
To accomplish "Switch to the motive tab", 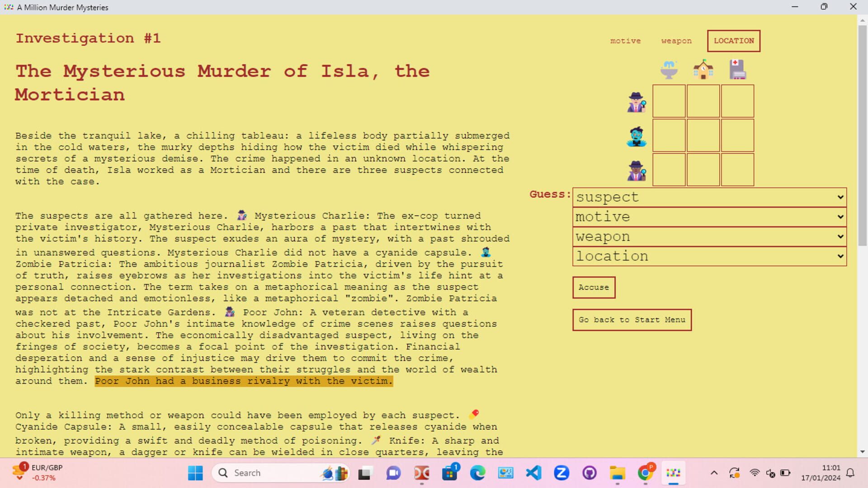I will click(x=625, y=41).
